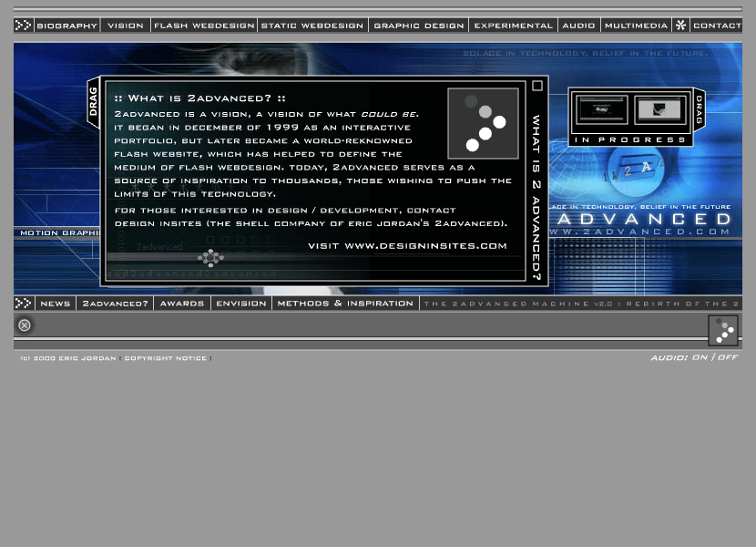Open the Envision tab
Image resolution: width=756 pixels, height=547 pixels.
[241, 304]
